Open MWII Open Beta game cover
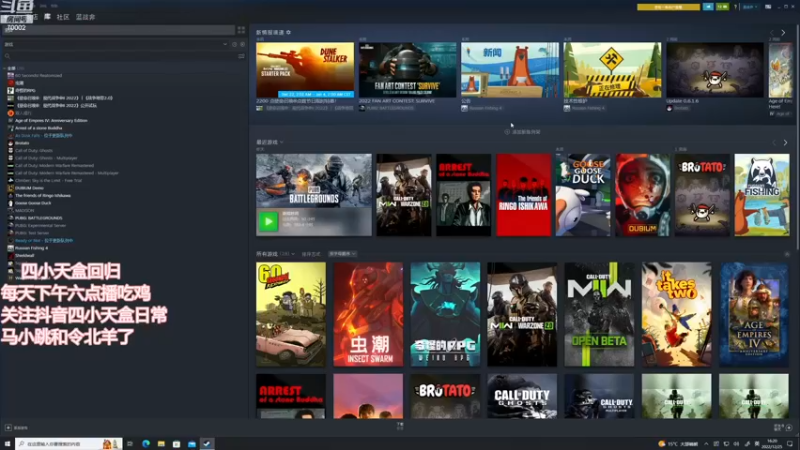800x450 pixels. tap(599, 314)
